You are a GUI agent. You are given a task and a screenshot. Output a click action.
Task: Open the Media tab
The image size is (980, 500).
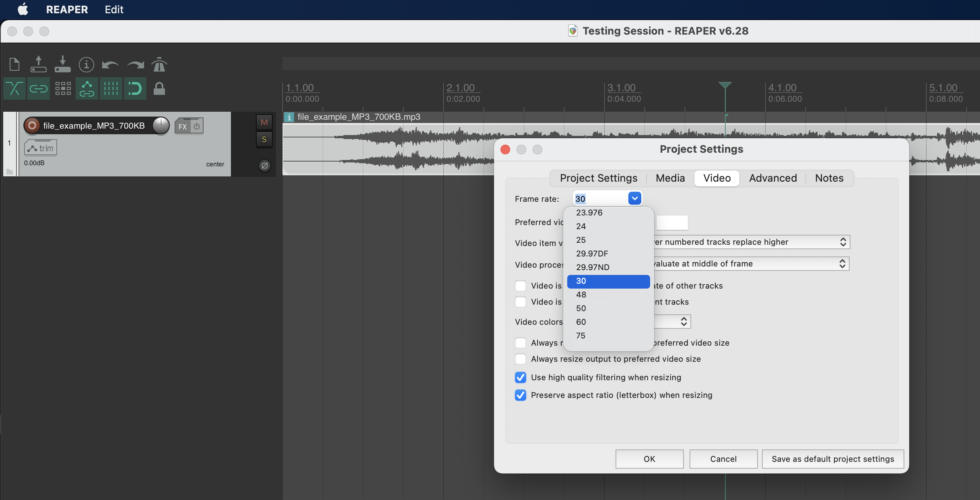tap(670, 178)
